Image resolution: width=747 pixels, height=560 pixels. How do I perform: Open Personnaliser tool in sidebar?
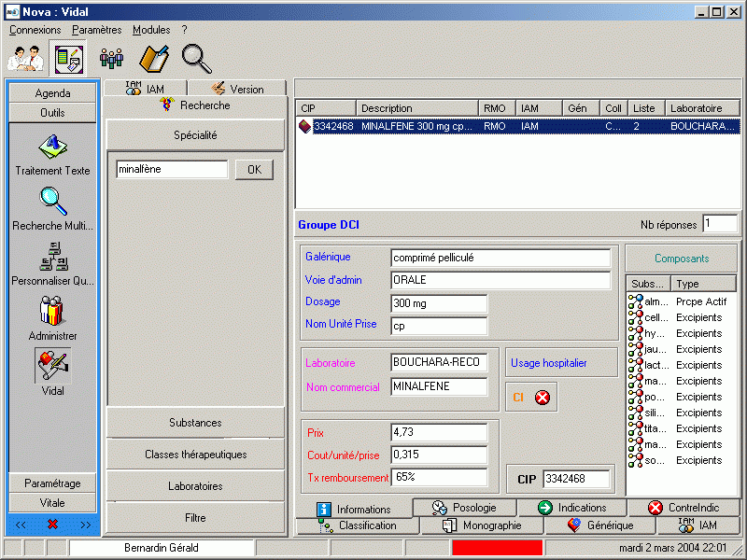pyautogui.click(x=52, y=263)
